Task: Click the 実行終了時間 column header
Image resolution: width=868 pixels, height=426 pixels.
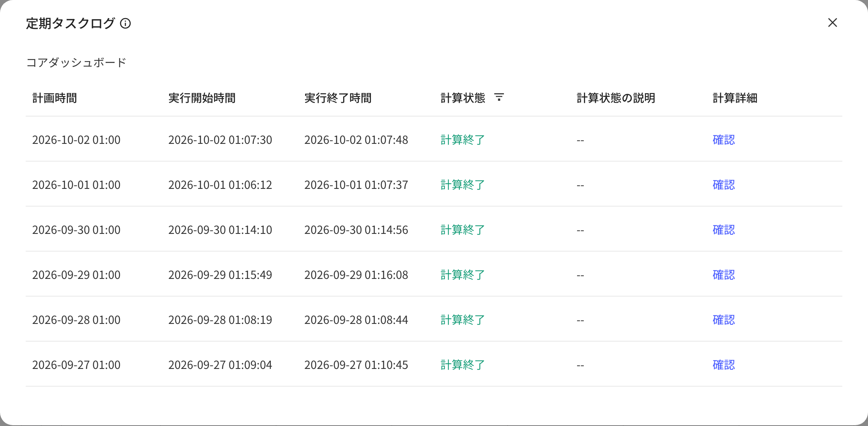Action: 338,98
